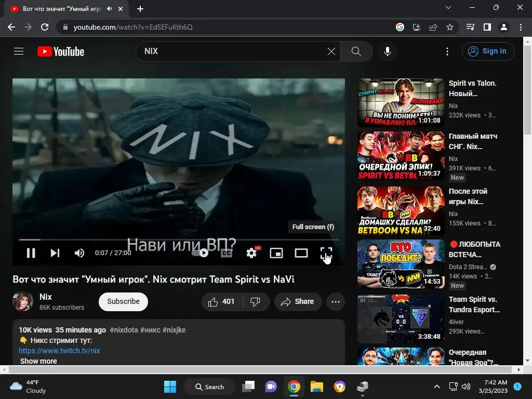Open system volume tray icon
The image size is (532, 399).
click(466, 387)
